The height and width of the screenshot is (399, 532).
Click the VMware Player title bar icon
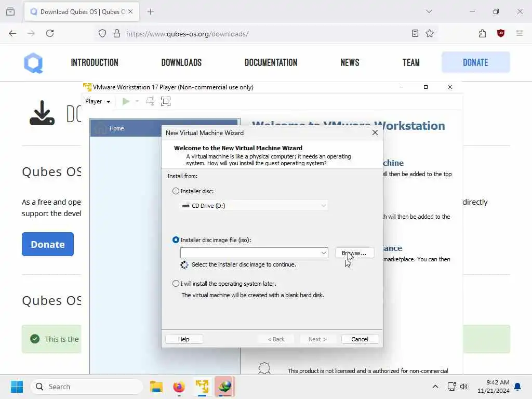point(87,87)
